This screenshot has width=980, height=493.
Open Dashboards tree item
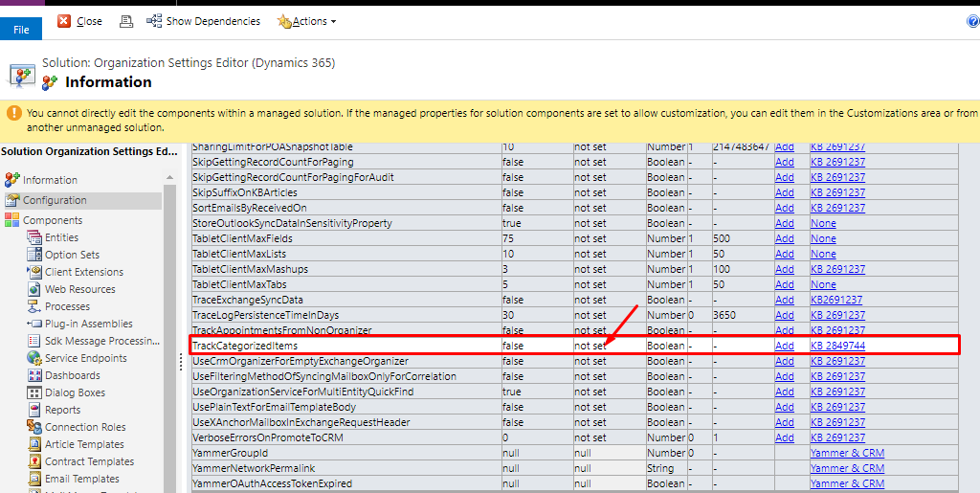point(73,375)
